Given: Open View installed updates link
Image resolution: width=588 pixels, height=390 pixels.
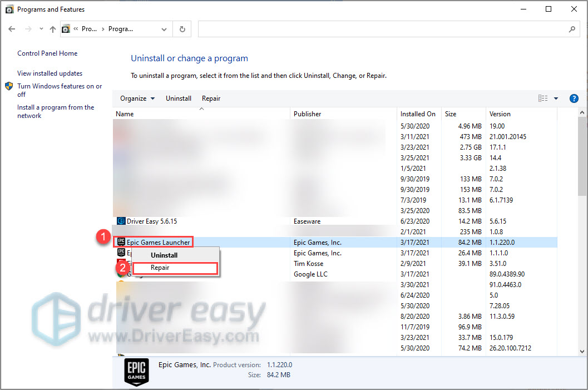Looking at the screenshot, I should click(x=50, y=73).
